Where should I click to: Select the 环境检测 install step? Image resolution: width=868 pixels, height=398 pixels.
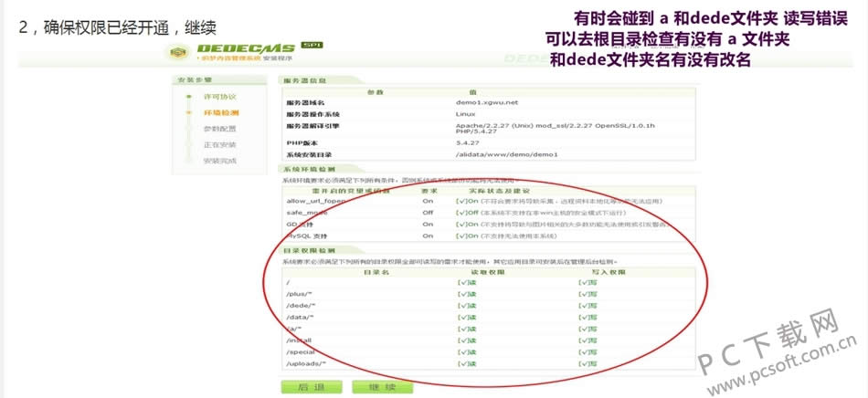pos(220,112)
